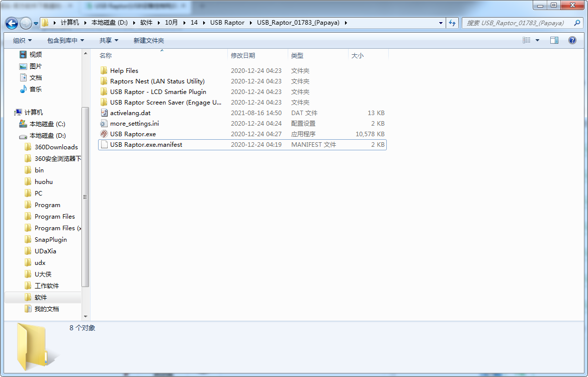
Task: Click 2021-08-16 14:50 date cell
Action: (256, 113)
